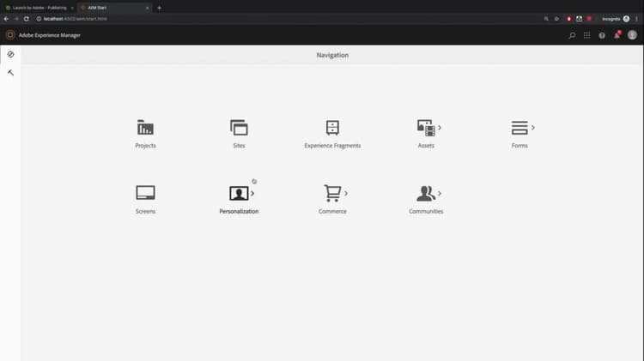Select the Navigation compass icon in sidebar
Image resolution: width=644 pixels, height=361 pixels.
pyautogui.click(x=10, y=54)
